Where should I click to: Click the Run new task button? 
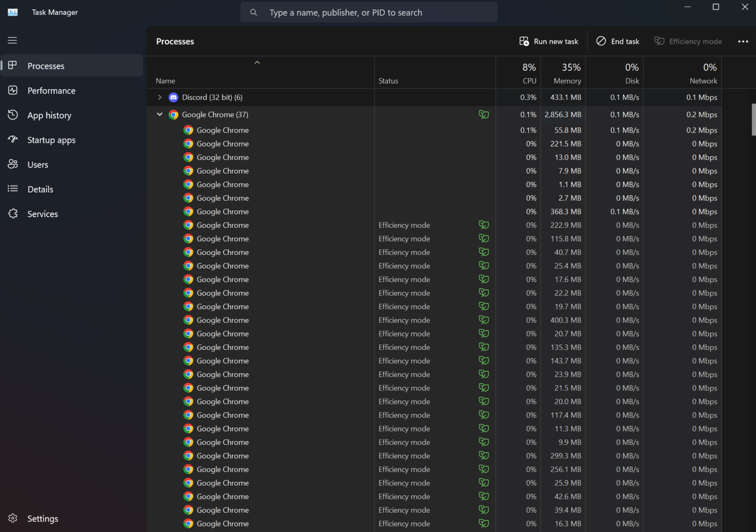pos(549,41)
